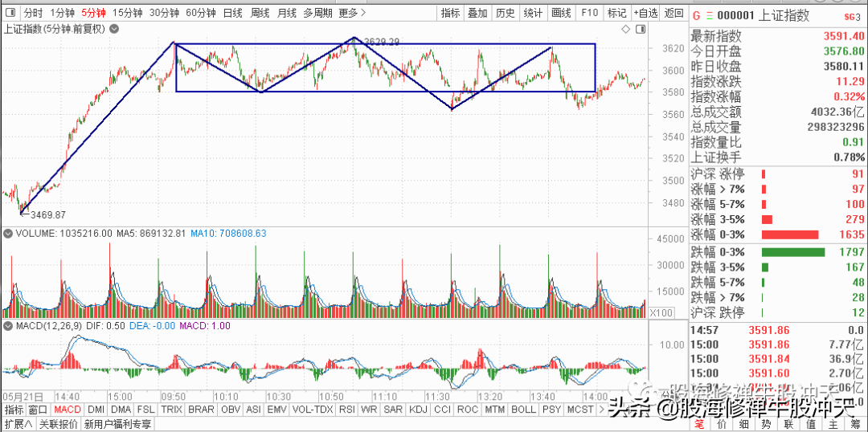
Task: Select the OBV indicator tab
Action: coord(231,410)
